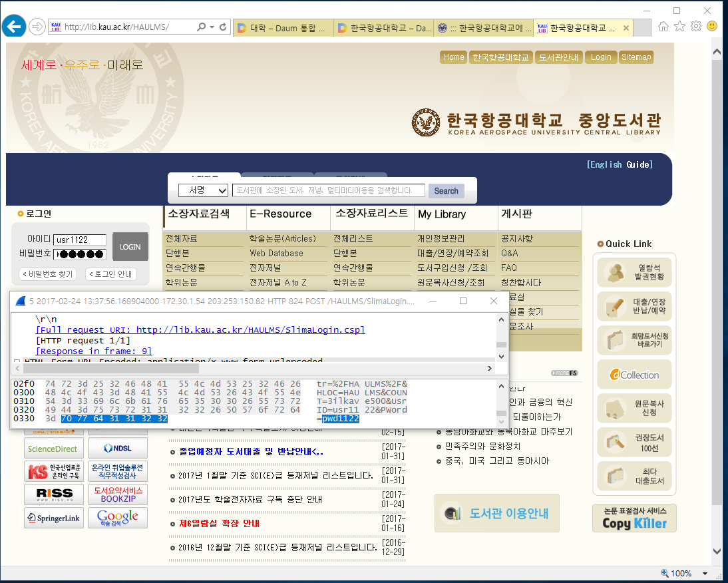Open the 한국항공대학교 top navigation button
This screenshot has height=583, width=728.
tap(501, 57)
